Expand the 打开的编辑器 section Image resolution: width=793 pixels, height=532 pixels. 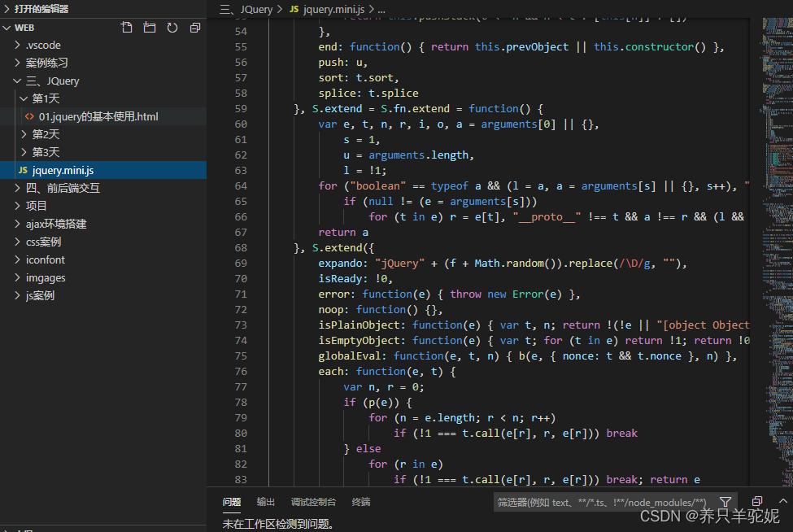[7, 9]
